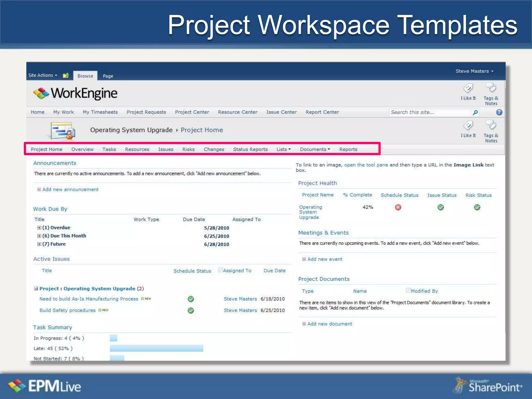The height and width of the screenshot is (399, 532).
Task: Click the Add new announcement plus icon
Action: click(39, 190)
